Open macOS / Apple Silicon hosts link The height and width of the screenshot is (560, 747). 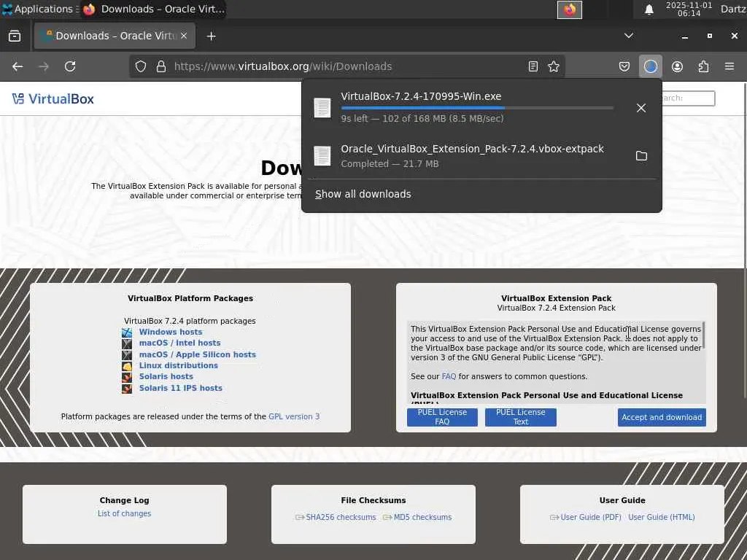[197, 355]
